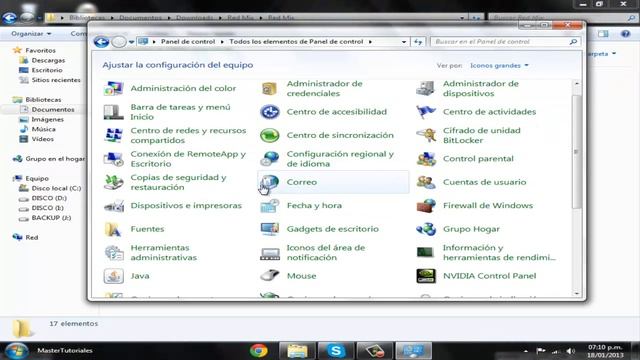Viewport: 640px width, 360px height.
Task: Open Herramientas administrativas icon
Action: coord(113,253)
